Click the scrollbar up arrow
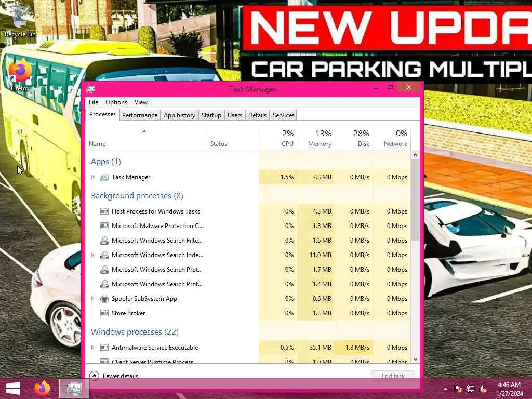 point(415,155)
